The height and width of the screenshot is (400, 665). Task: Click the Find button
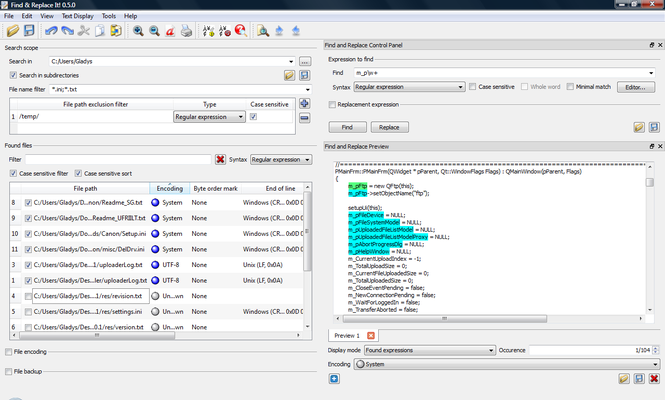(347, 127)
